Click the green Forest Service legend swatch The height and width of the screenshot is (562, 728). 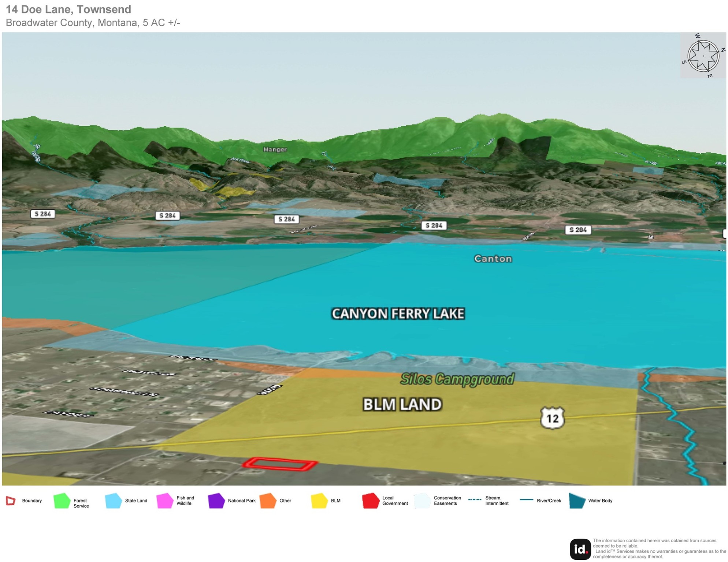62,501
